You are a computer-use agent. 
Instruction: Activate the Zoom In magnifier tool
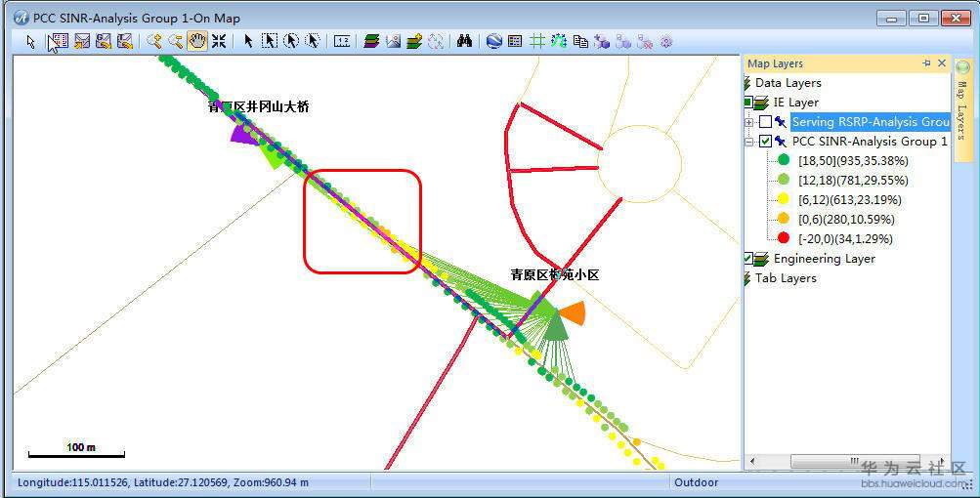[153, 42]
